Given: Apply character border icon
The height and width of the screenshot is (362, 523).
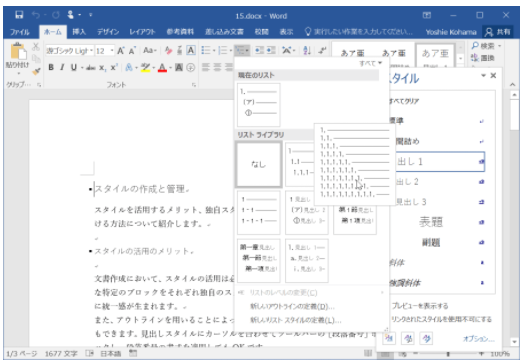Looking at the screenshot, I should pos(191,50).
